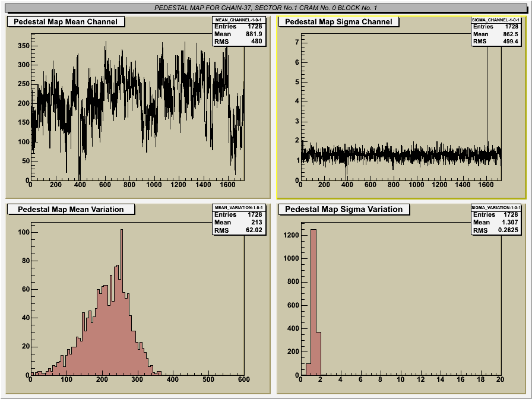Click x-axis label 10 on Sigma Variation plot
Viewport: 532px width, 399px height.
pyautogui.click(x=400, y=379)
